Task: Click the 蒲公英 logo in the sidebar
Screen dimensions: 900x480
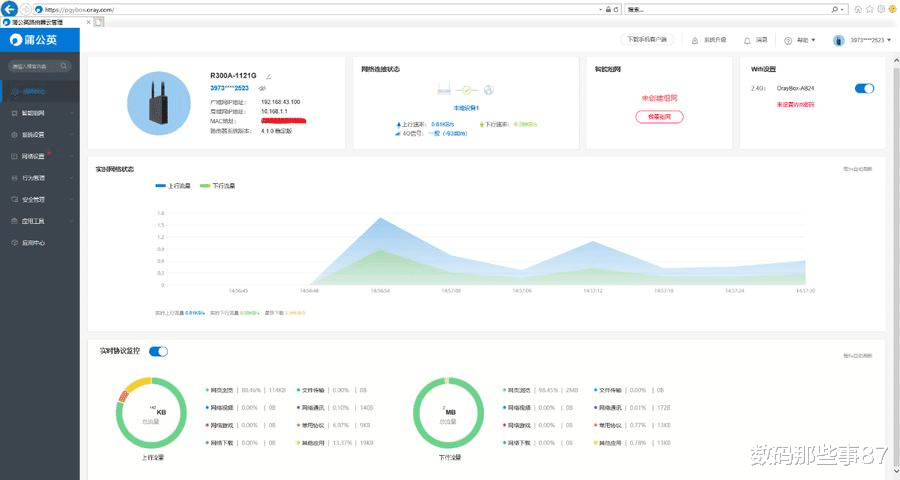Action: pyautogui.click(x=33, y=40)
